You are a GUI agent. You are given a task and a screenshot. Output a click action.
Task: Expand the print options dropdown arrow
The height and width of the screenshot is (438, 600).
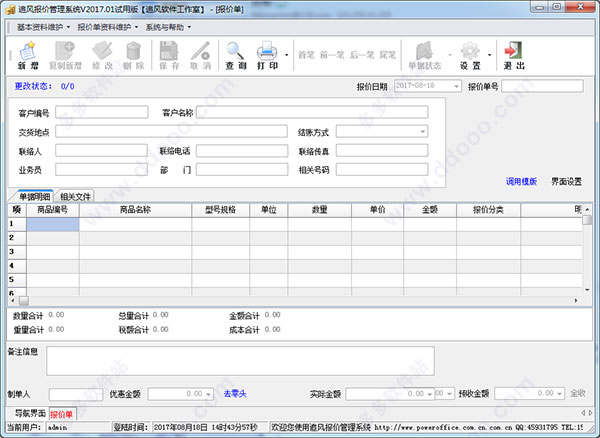coord(286,55)
